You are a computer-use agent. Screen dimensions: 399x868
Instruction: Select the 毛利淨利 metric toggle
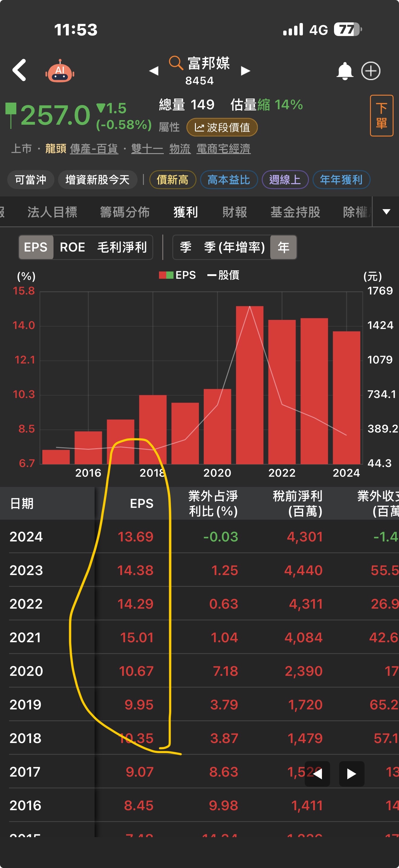tap(122, 247)
